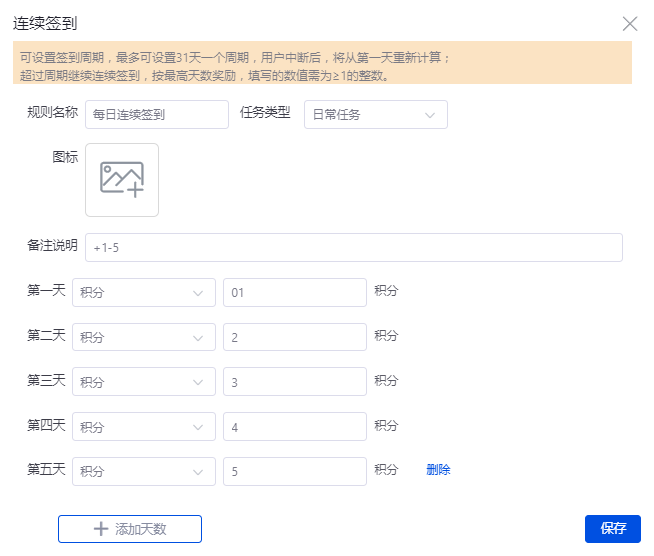Click the 第一天 row label
Screen dimensions: 654x556
[x=46, y=290]
